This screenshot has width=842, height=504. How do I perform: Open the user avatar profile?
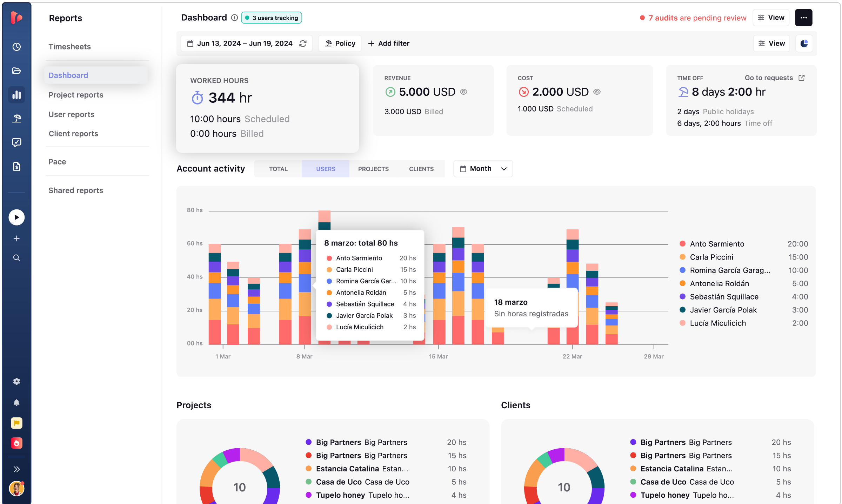[16, 489]
